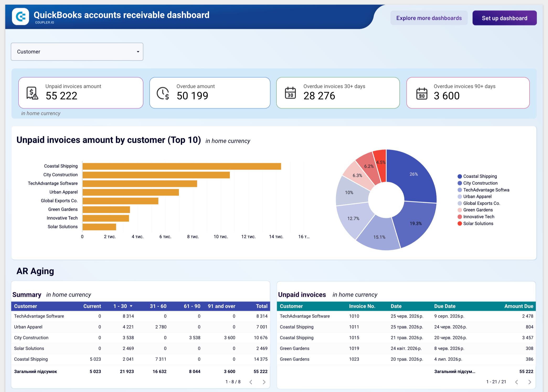Click Global Exports Co. legend label
Image resolution: width=548 pixels, height=392 pixels.
pos(482,203)
